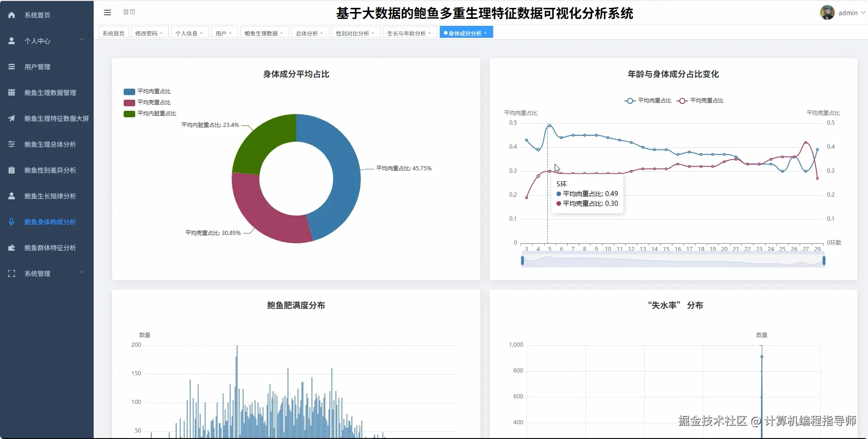Toggle 平均内脏重占比 in the pie chart legend
The height and width of the screenshot is (439, 868).
[150, 114]
